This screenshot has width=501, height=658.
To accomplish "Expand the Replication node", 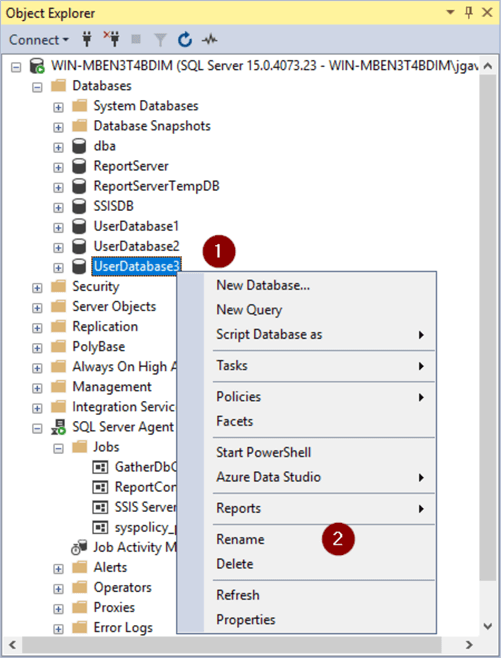I will coord(37,328).
